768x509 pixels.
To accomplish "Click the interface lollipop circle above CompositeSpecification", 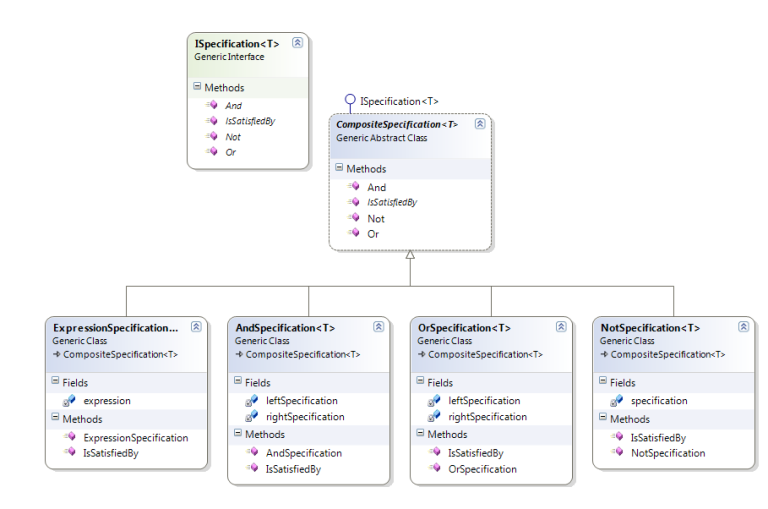I will pyautogui.click(x=350, y=100).
